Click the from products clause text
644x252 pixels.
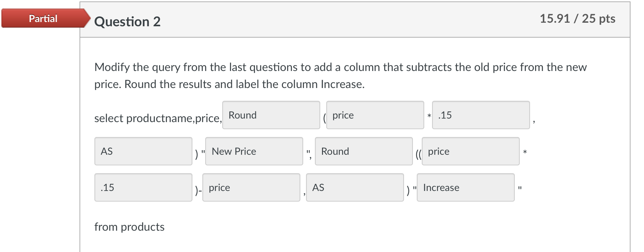129,227
